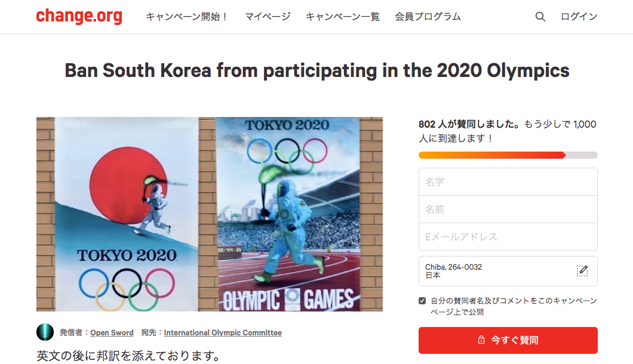633x364 pixels.
Task: Uncheck the public display checkbox
Action: point(423,301)
